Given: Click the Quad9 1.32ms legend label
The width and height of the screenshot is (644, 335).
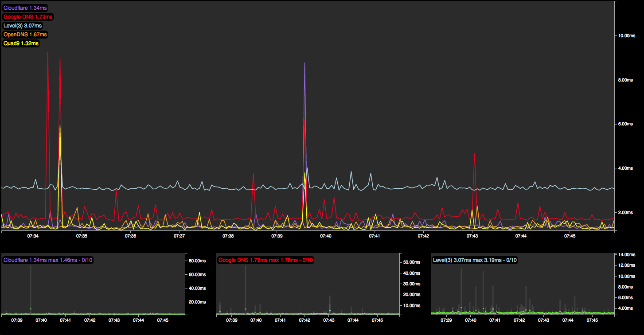Looking at the screenshot, I should tap(21, 43).
